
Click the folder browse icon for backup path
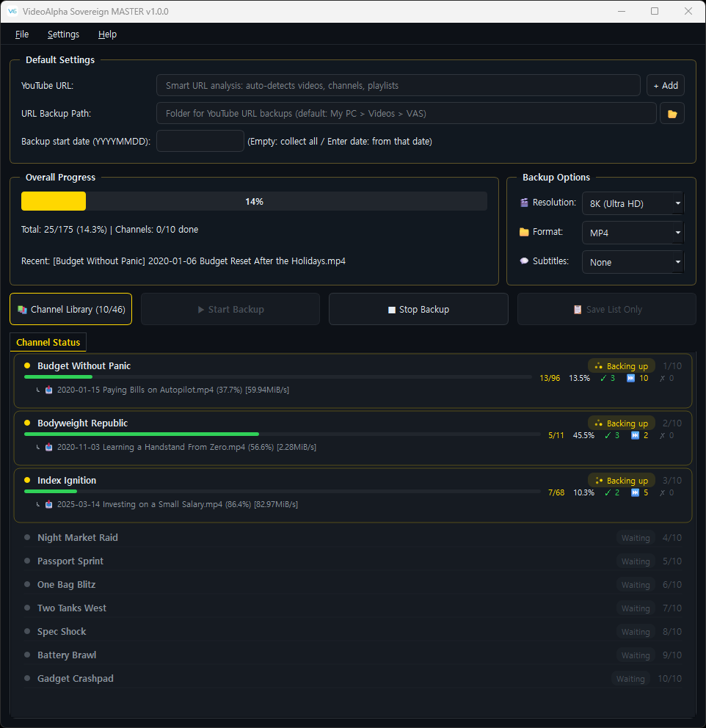(x=672, y=113)
